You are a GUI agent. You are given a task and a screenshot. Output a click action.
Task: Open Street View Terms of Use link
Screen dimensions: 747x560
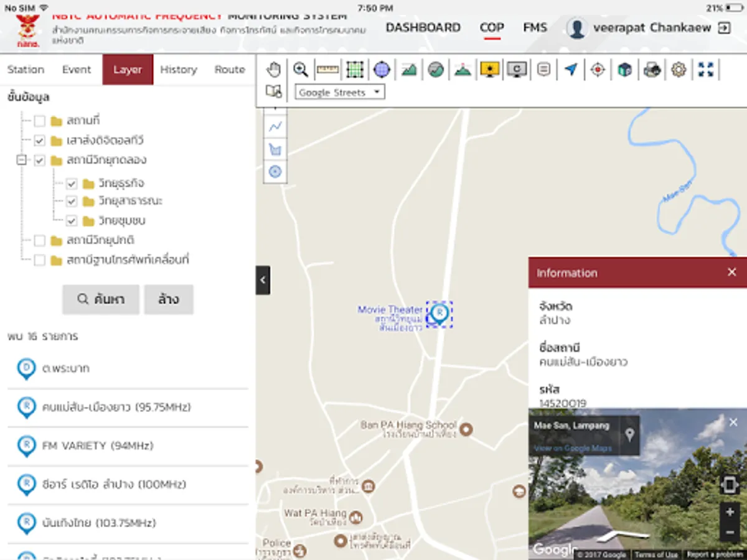(656, 554)
